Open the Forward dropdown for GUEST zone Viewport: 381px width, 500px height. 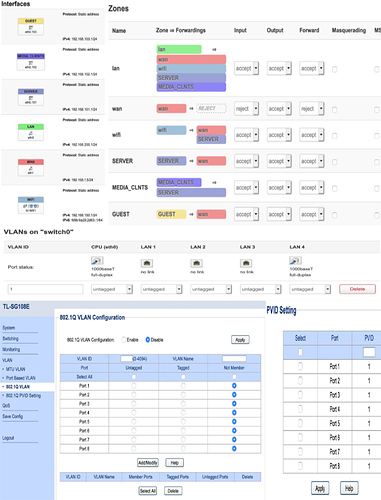click(x=312, y=214)
